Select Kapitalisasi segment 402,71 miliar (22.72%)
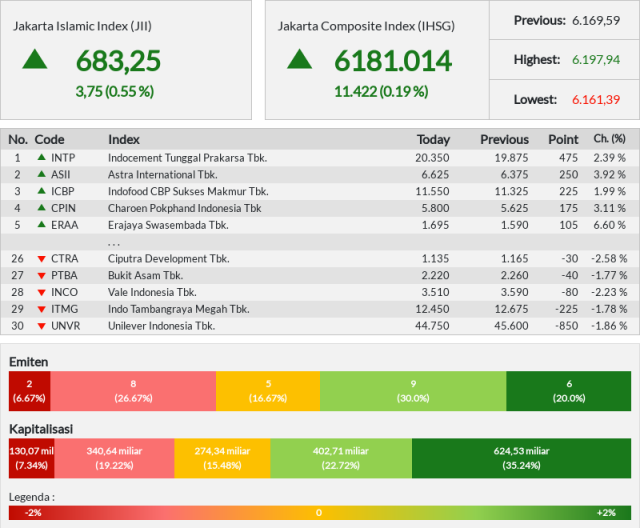The height and width of the screenshot is (528, 640). (341, 458)
